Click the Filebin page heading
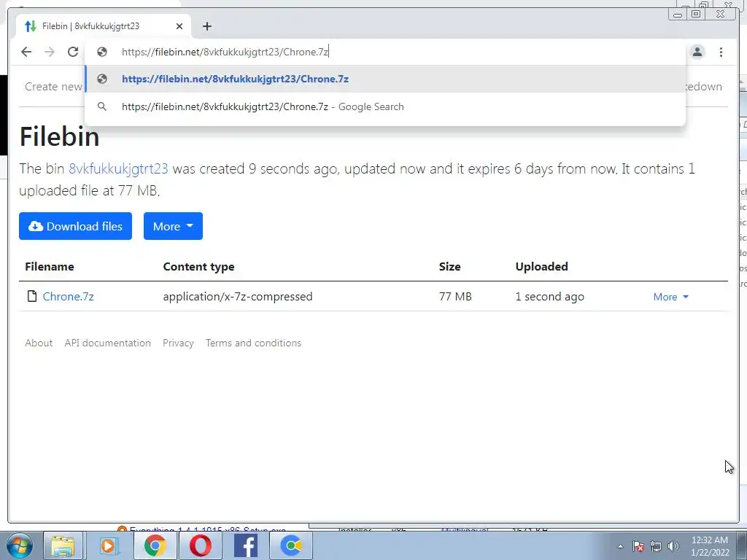Viewport: 747px width, 560px height. click(x=60, y=136)
